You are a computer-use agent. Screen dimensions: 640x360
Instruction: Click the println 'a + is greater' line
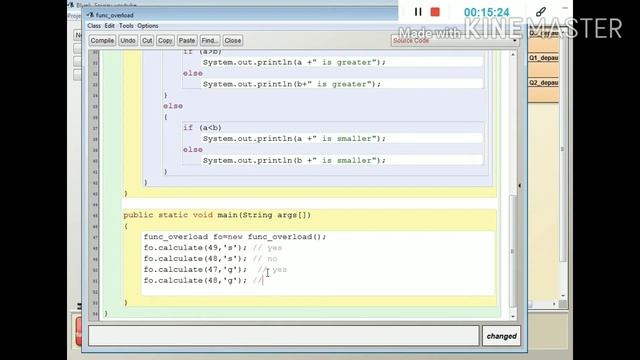click(x=294, y=62)
